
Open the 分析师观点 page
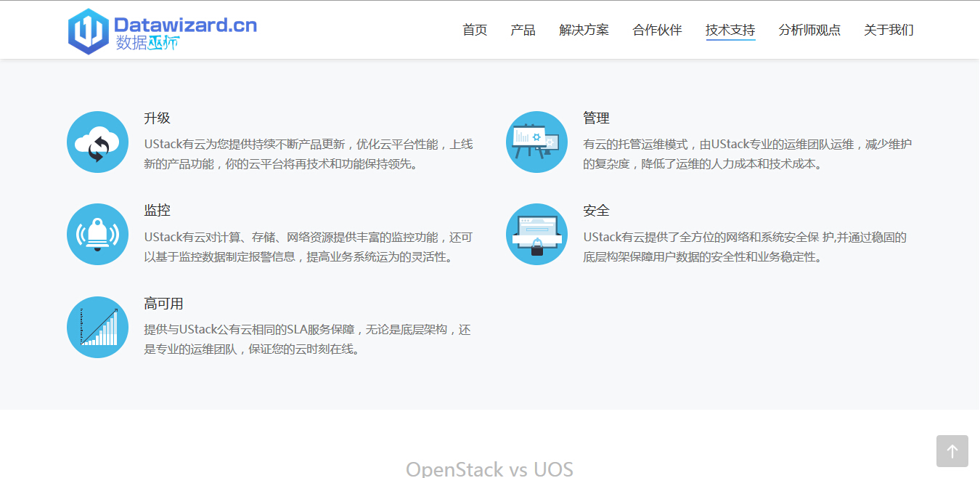(x=809, y=30)
